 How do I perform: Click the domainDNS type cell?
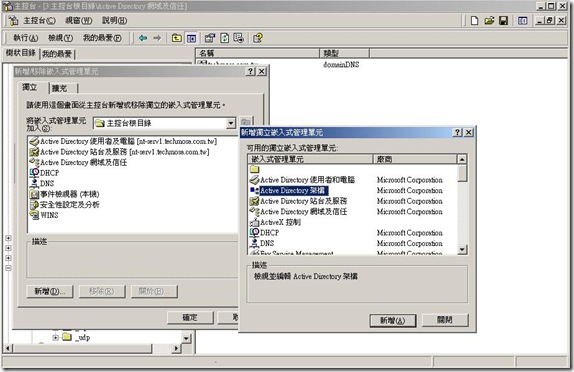pyautogui.click(x=341, y=64)
